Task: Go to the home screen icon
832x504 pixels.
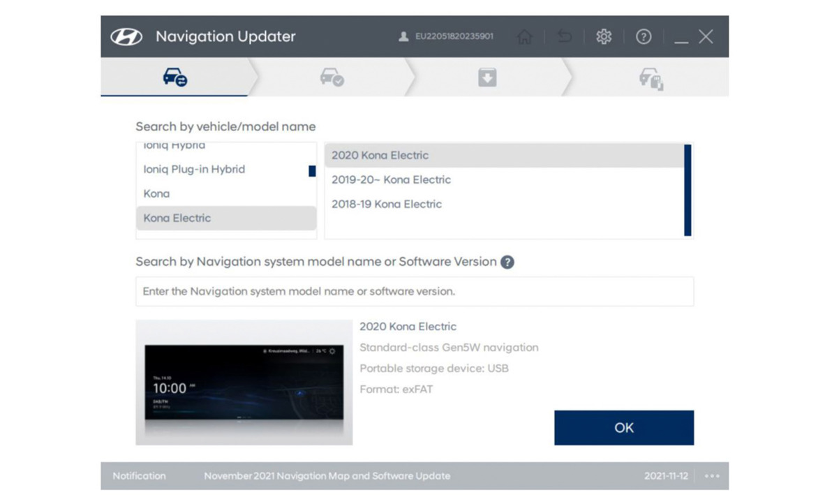Action: coord(524,36)
